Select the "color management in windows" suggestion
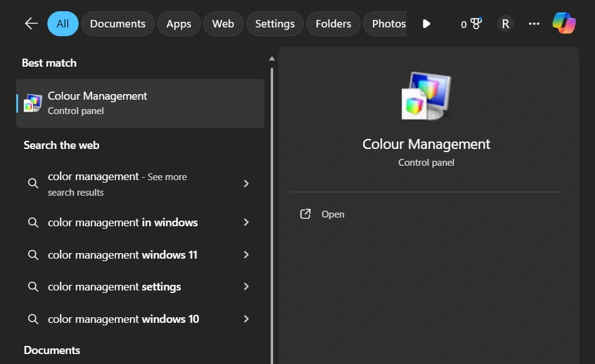The width and height of the screenshot is (595, 364). tap(122, 223)
